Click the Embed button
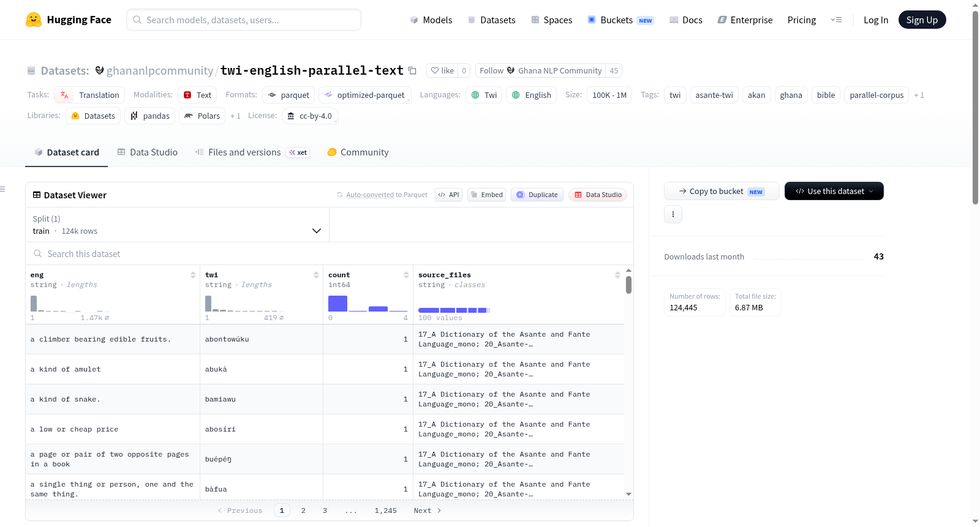 point(486,195)
